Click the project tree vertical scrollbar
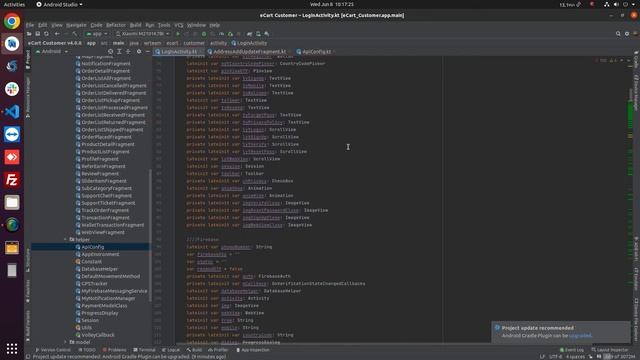The height and width of the screenshot is (360, 640). tap(150, 236)
